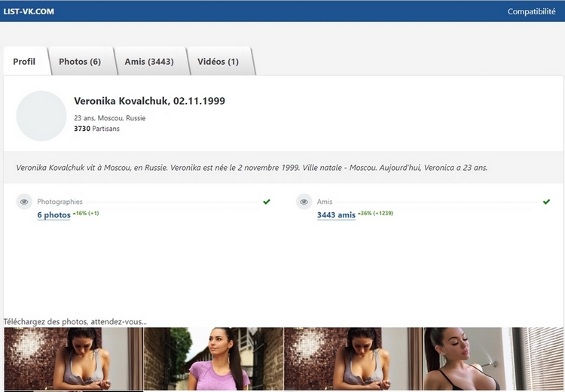Image resolution: width=565 pixels, height=392 pixels.
Task: Switch to the Profil tab
Action: pyautogui.click(x=25, y=62)
